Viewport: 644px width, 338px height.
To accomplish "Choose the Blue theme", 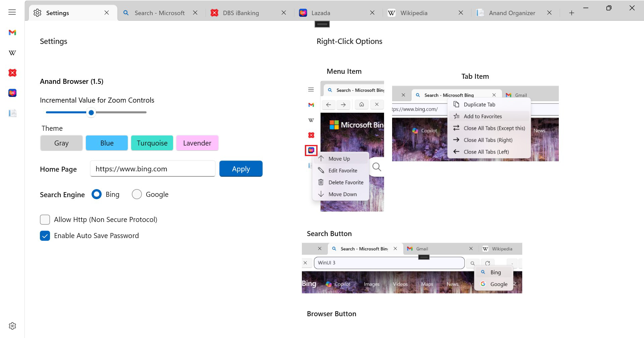I will pos(107,143).
